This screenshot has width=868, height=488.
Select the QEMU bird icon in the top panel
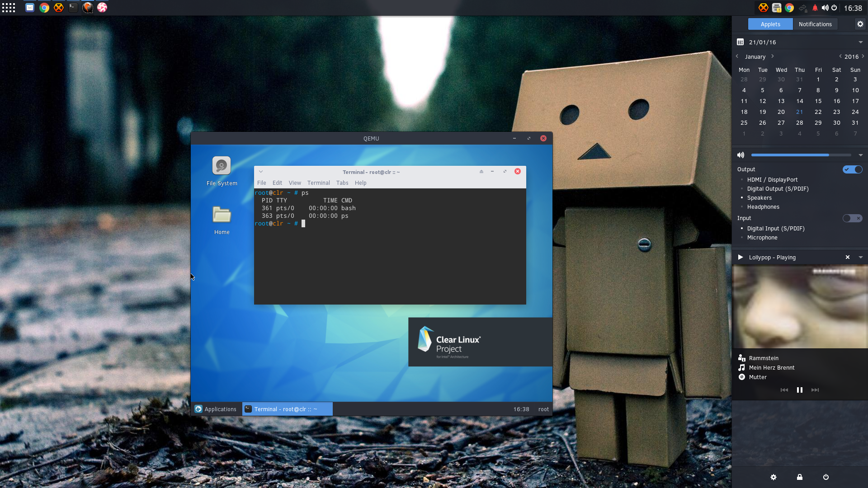point(88,8)
